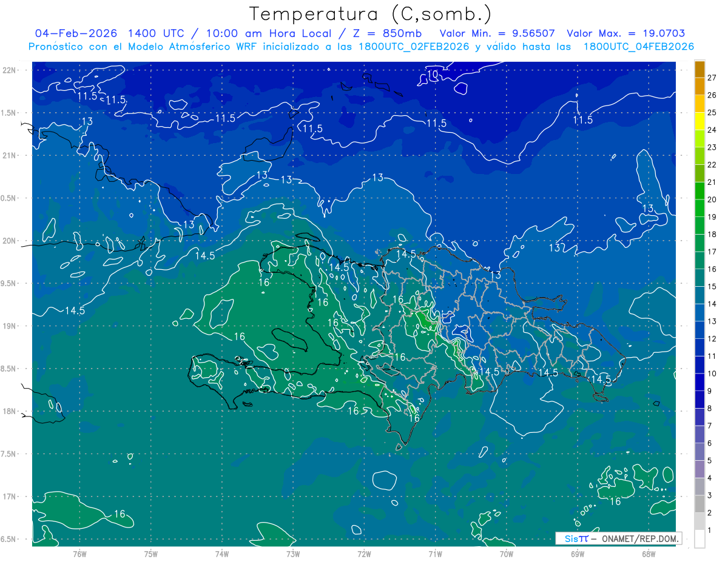Click the '20' label on the color scale
This screenshot has height=562, width=728.
[x=712, y=199]
